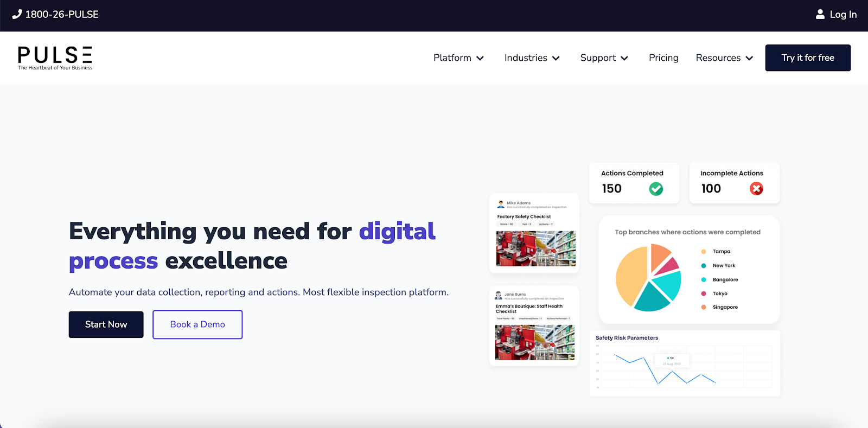Click the Bangalore legend label
868x428 pixels.
725,280
